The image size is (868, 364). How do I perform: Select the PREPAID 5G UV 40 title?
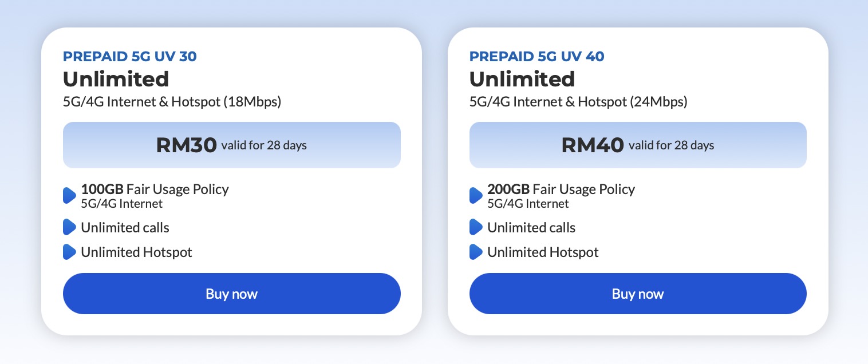pos(537,57)
